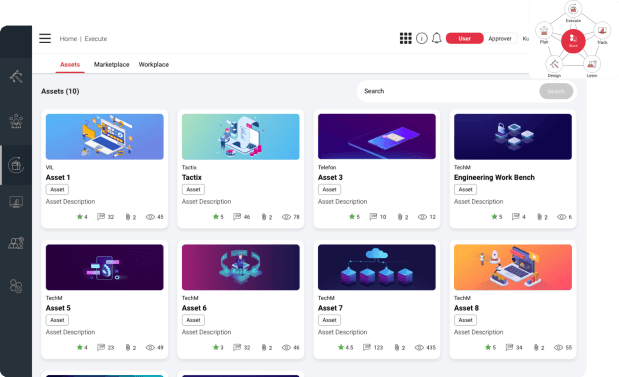The width and height of the screenshot is (619, 377).
Task: Click the info circle icon
Action: coord(422,38)
